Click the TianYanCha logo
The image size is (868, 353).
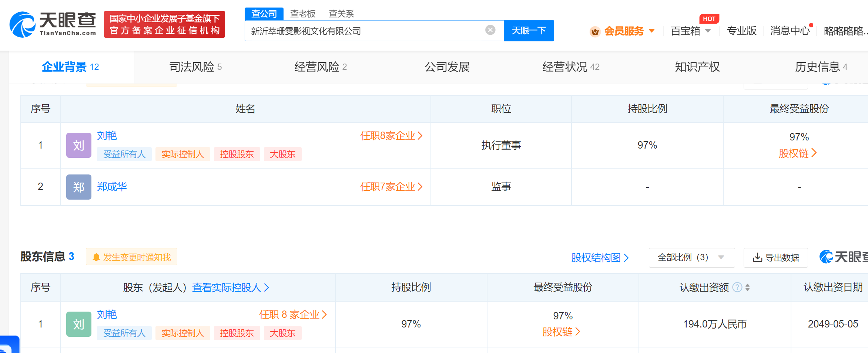point(53,24)
